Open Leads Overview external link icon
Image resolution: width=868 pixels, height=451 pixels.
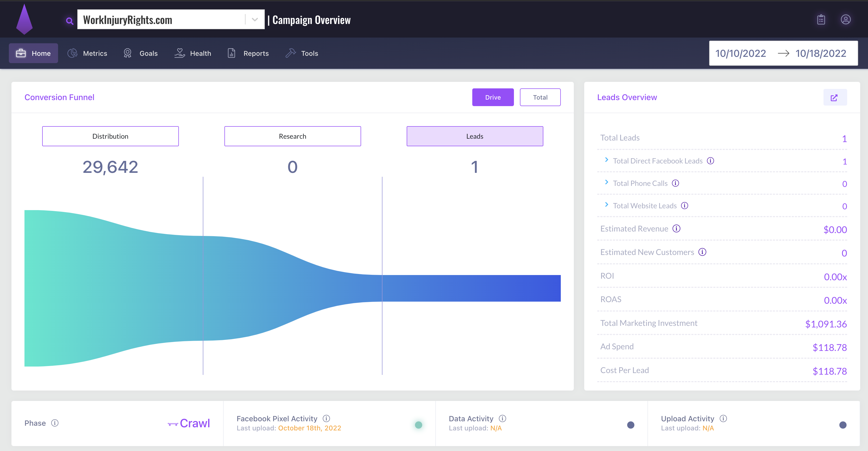[834, 97]
